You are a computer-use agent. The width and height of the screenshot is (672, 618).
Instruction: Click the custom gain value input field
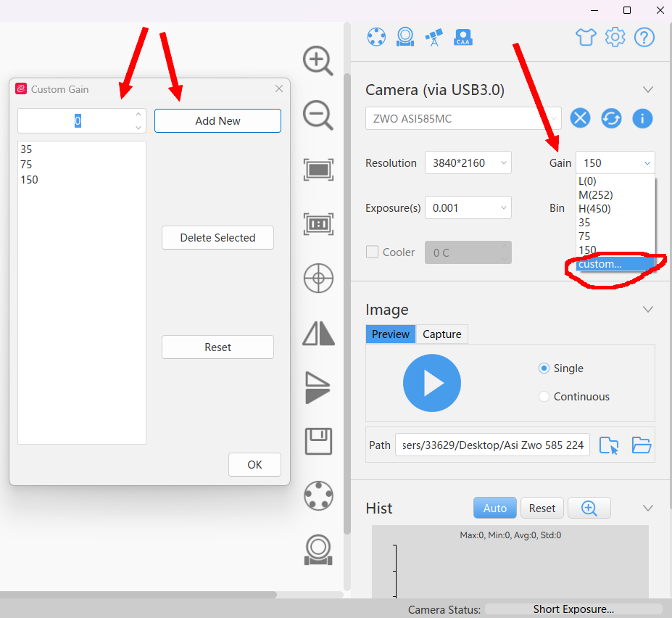click(76, 121)
